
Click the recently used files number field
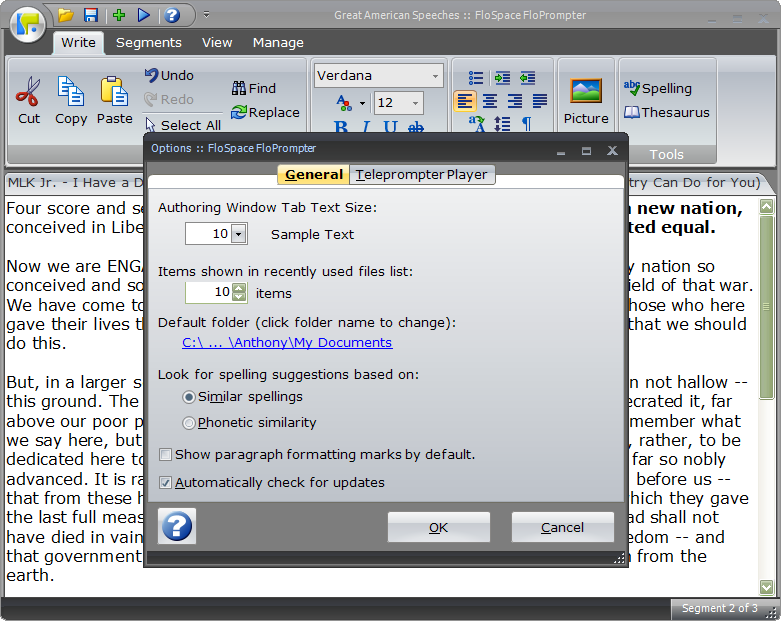pyautogui.click(x=208, y=292)
